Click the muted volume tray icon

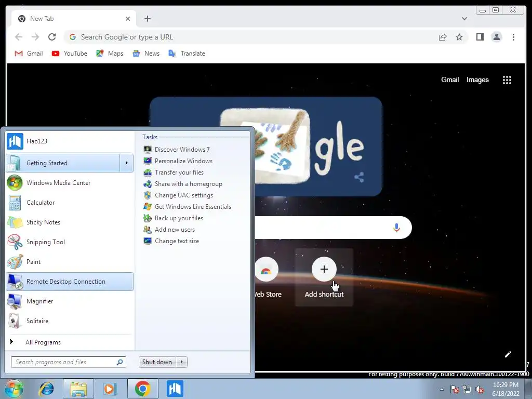tap(480, 390)
